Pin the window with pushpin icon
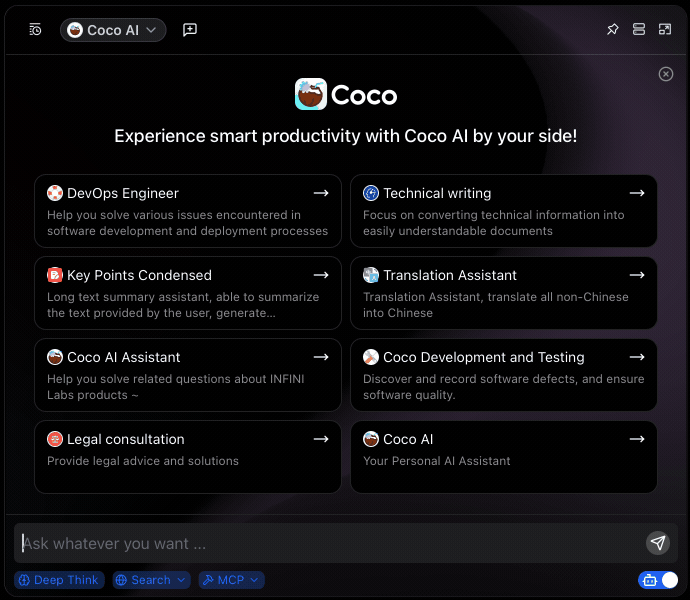 [x=613, y=29]
